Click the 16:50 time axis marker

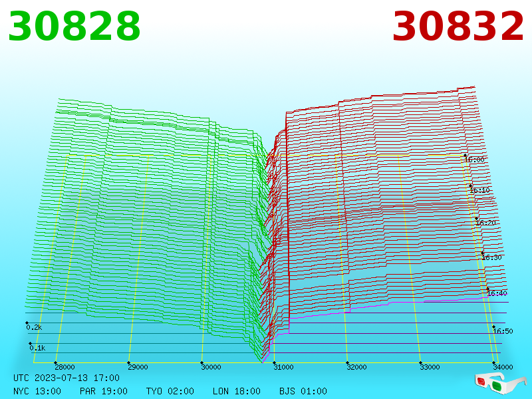tap(503, 331)
